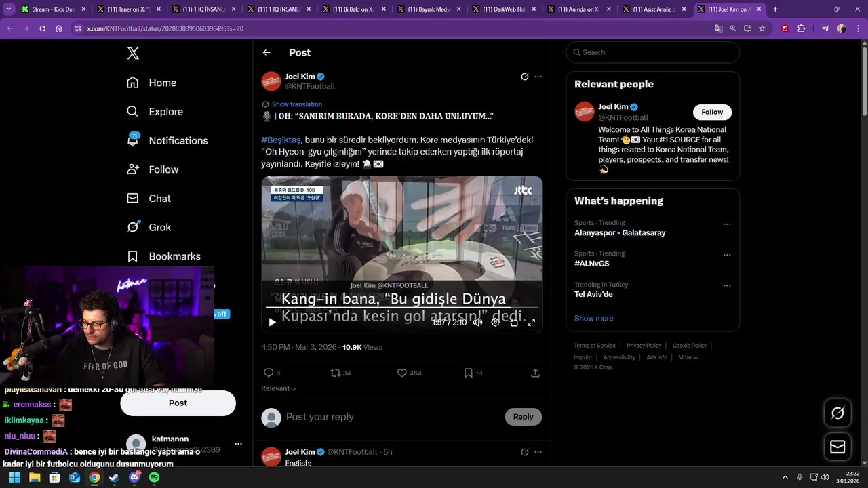Open the floating messages envelope button
Screen dimensions: 868x488
click(x=837, y=447)
